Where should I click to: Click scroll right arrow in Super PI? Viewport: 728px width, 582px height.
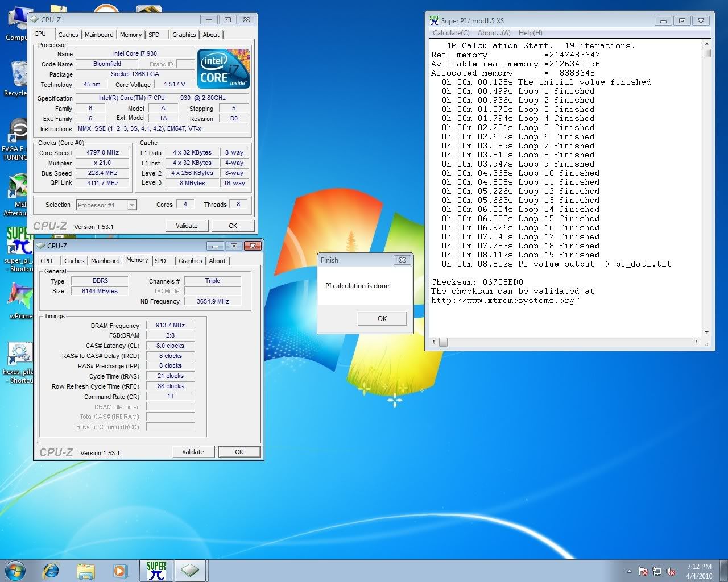pyautogui.click(x=697, y=342)
